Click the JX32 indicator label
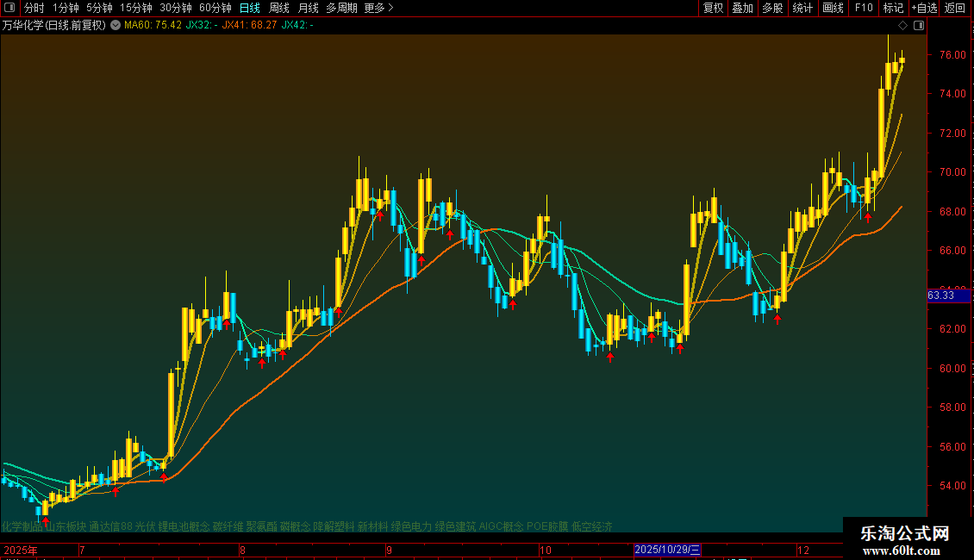The width and height of the screenshot is (974, 560). 202,26
